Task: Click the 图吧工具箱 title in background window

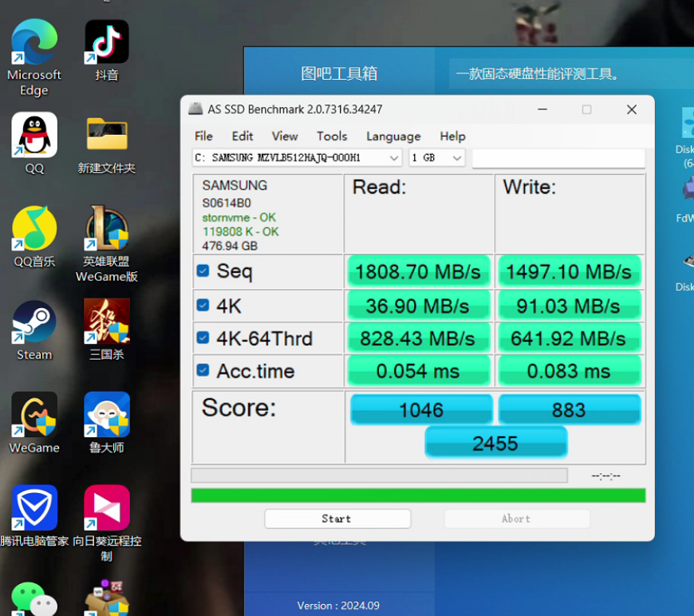Action: [339, 73]
